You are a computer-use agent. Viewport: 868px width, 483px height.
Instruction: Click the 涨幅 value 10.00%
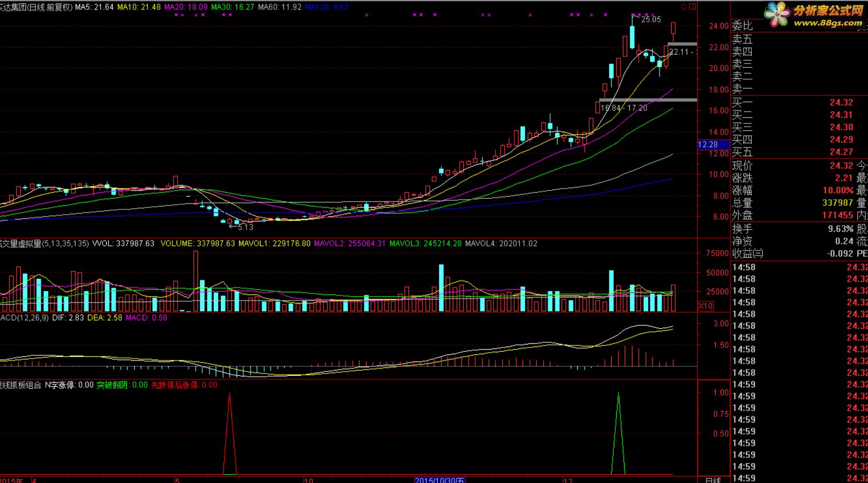(838, 191)
